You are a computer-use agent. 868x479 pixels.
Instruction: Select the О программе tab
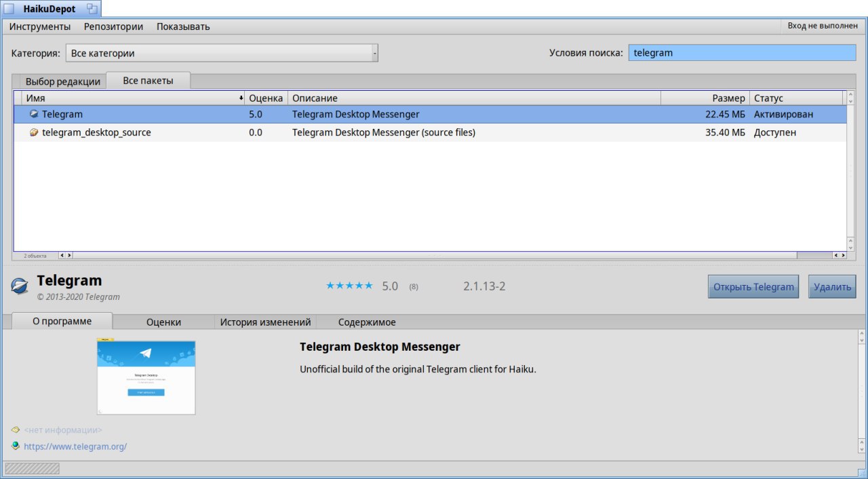pyautogui.click(x=62, y=321)
